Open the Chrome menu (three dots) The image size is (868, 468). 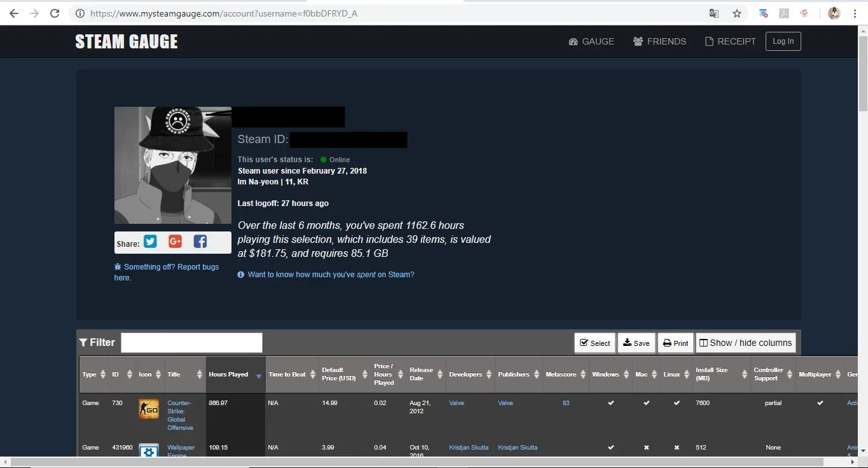point(855,13)
